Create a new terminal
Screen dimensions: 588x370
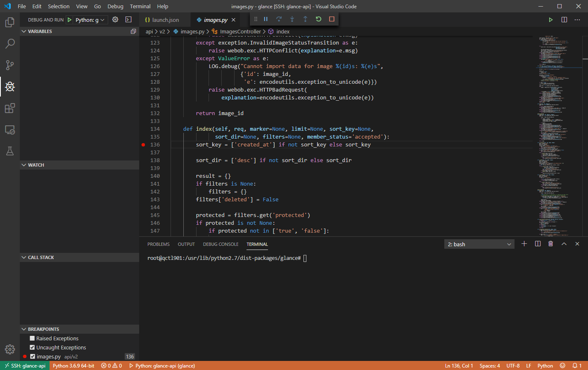pos(524,244)
